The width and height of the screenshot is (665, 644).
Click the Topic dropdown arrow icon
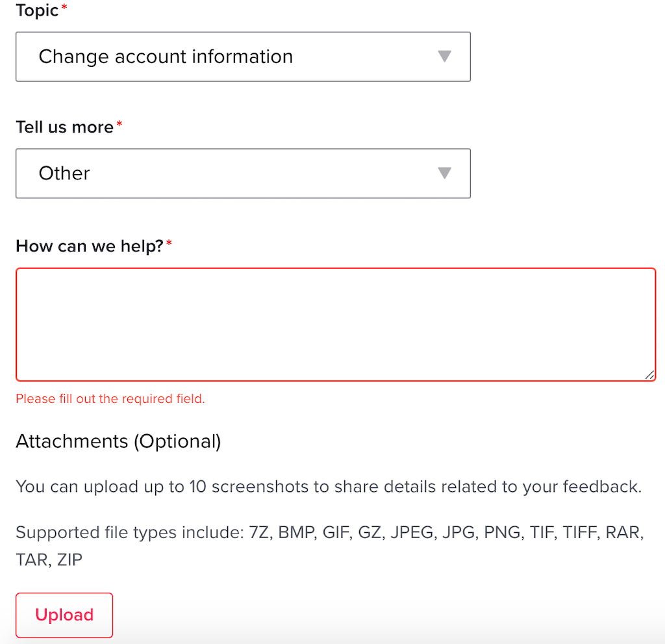click(444, 57)
